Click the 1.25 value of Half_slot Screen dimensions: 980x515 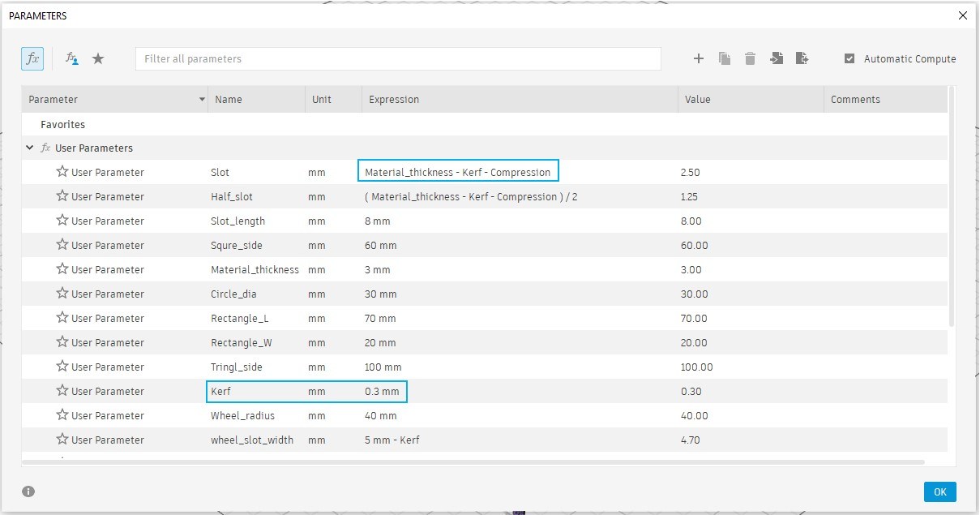[689, 196]
